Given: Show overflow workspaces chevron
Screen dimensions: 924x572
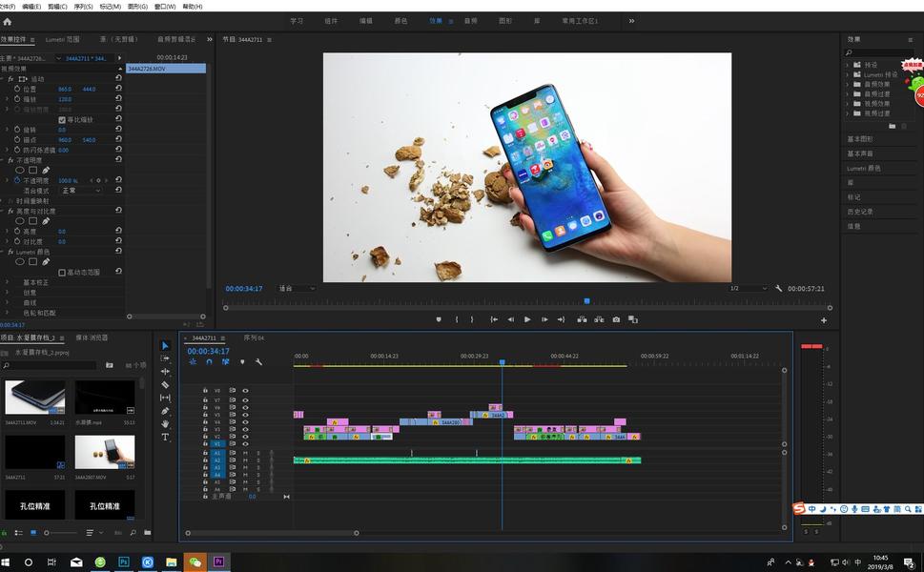Looking at the screenshot, I should click(x=631, y=21).
